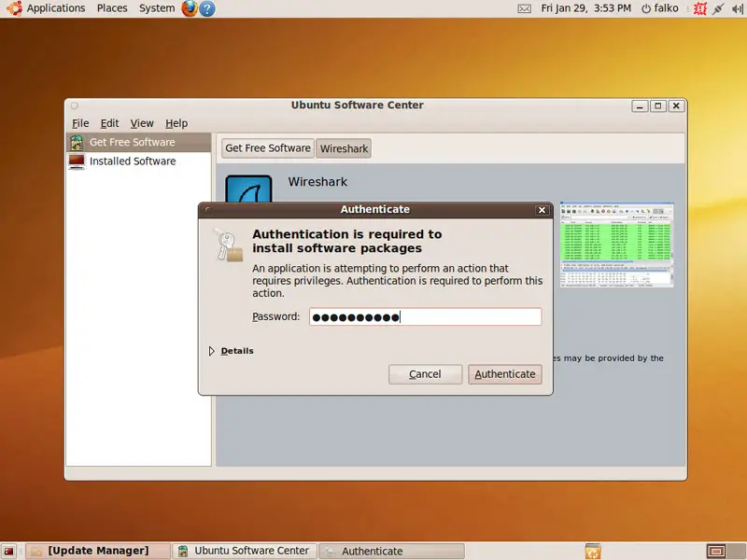Click the falko power session icon
Viewport: 747px width, 560px height.
click(x=645, y=8)
